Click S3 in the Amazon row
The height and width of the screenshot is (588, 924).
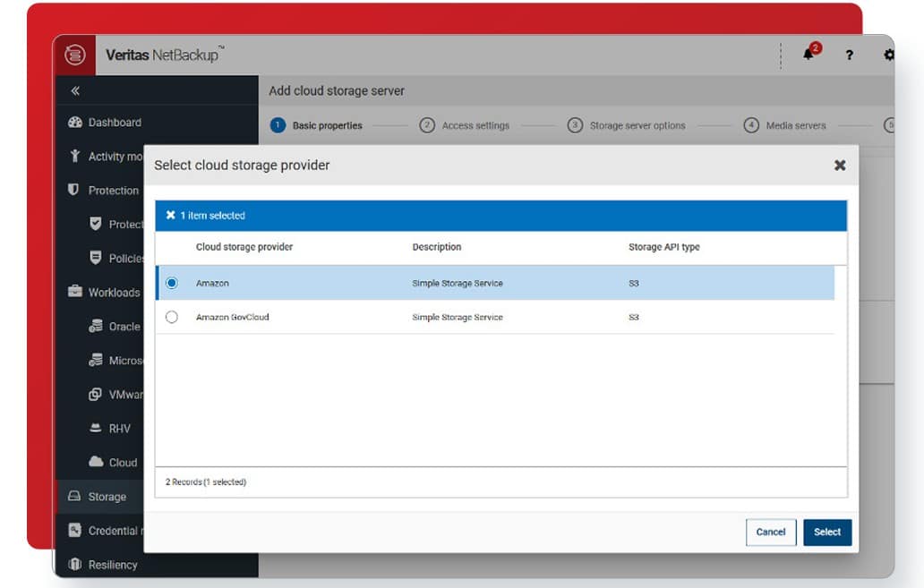click(634, 284)
